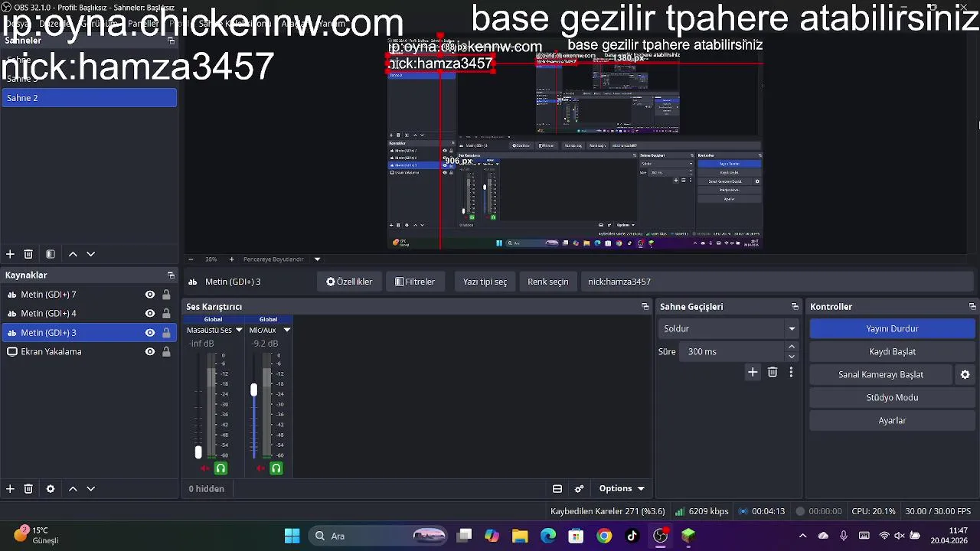This screenshot has height=551, width=980.
Task: Toggle monitoring headphones for Mic/Aux
Action: tap(276, 468)
